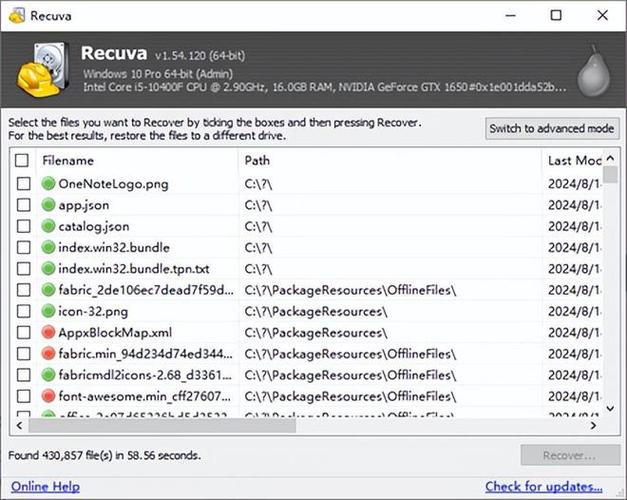This screenshot has width=627, height=500.
Task: Click the horizontal scrollbar right arrow
Action: 593,426
